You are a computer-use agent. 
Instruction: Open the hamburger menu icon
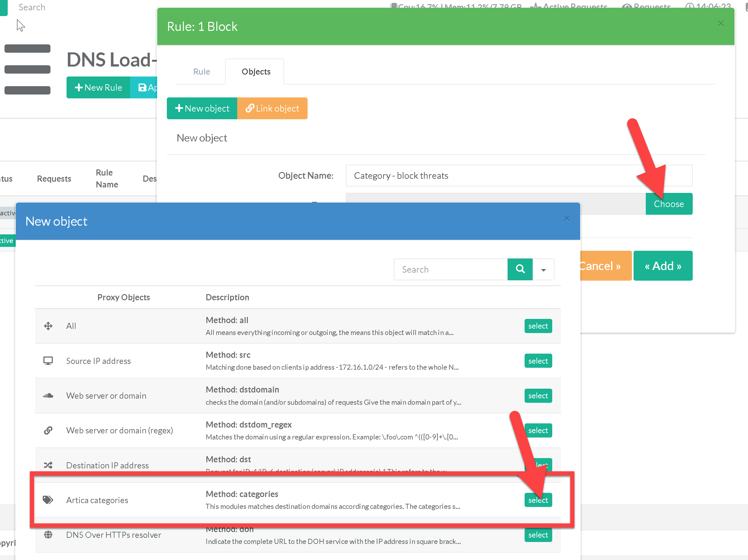[x=27, y=69]
